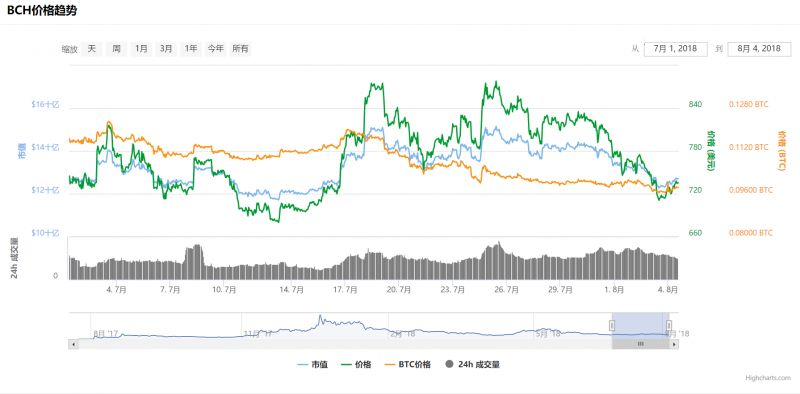The height and width of the screenshot is (394, 800).
Task: Edit the end date field 8月 4, 2018
Action: coord(759,49)
